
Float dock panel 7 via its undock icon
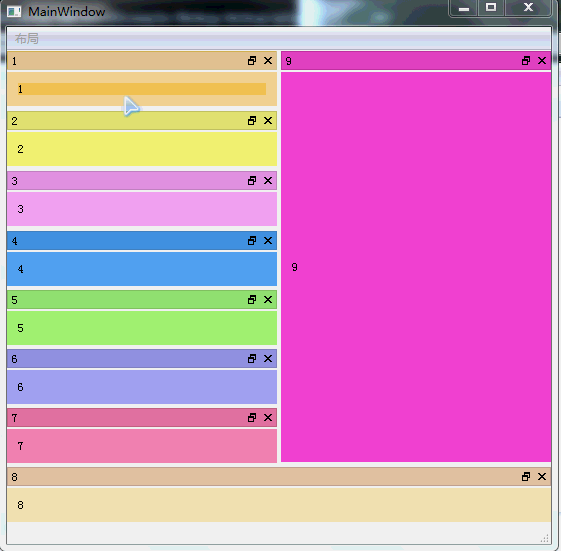[x=252, y=418]
